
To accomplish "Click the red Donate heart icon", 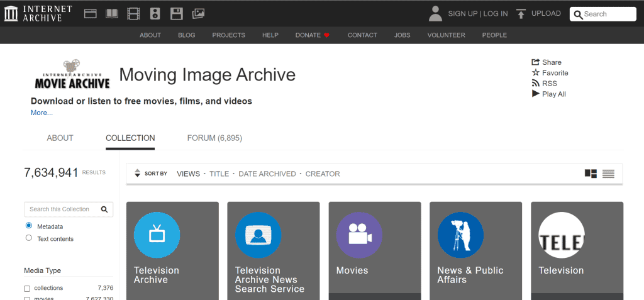I will [326, 35].
